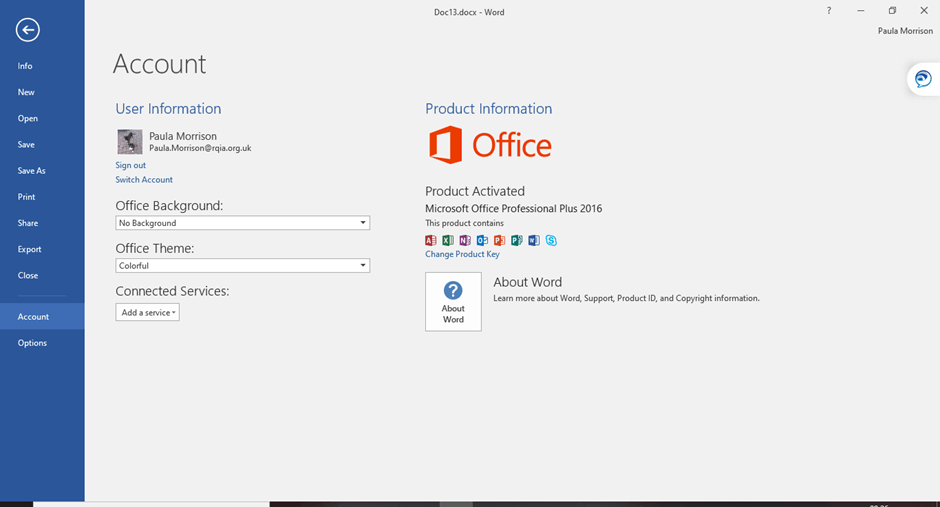Click the PowerPoint product icon

[x=499, y=240]
